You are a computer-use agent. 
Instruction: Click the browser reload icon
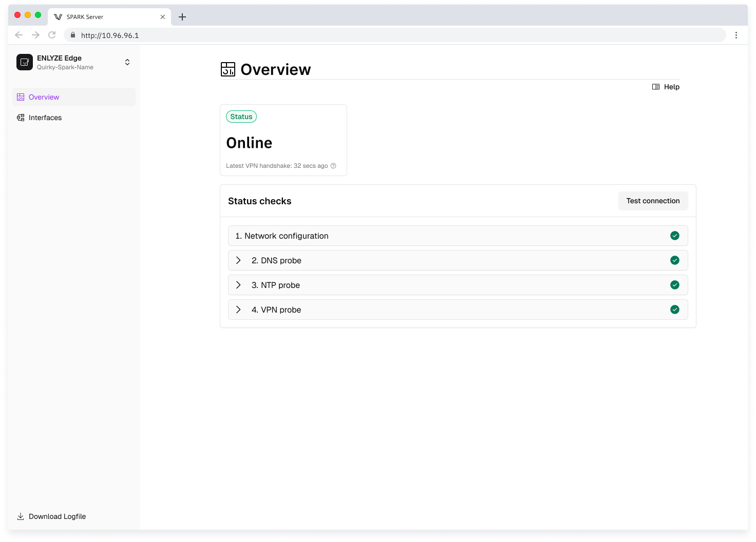[52, 35]
